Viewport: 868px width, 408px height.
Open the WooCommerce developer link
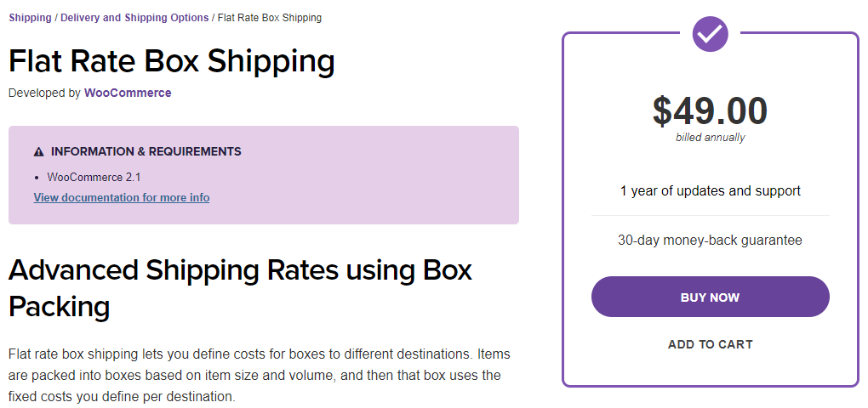click(128, 93)
